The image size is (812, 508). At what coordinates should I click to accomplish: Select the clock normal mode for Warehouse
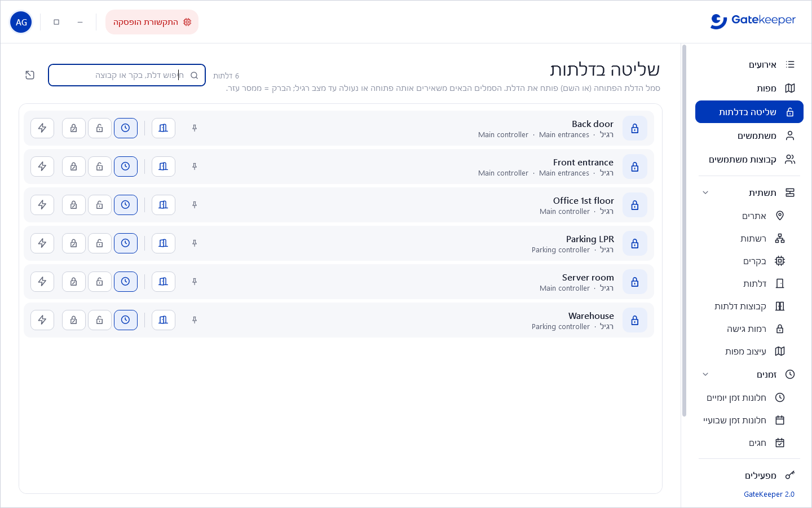pos(126,320)
